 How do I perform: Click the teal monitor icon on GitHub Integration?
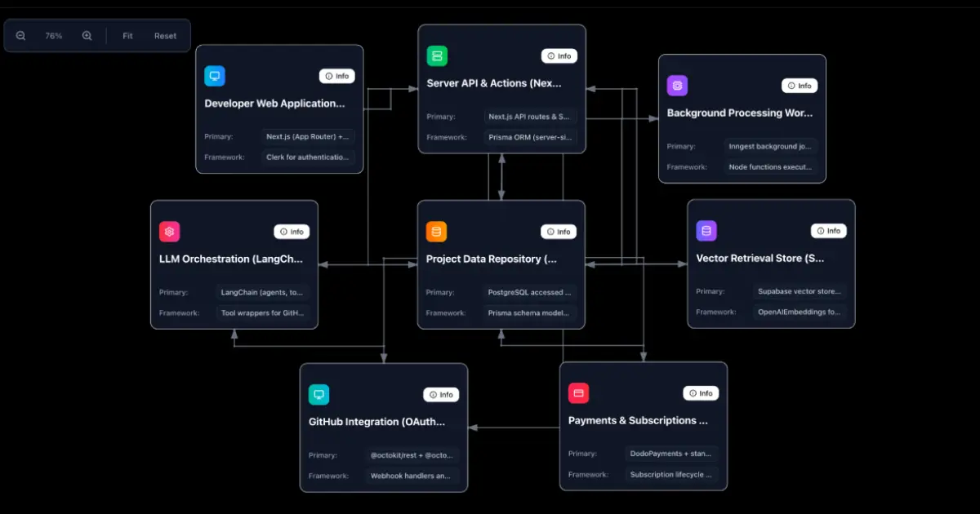[x=318, y=395]
